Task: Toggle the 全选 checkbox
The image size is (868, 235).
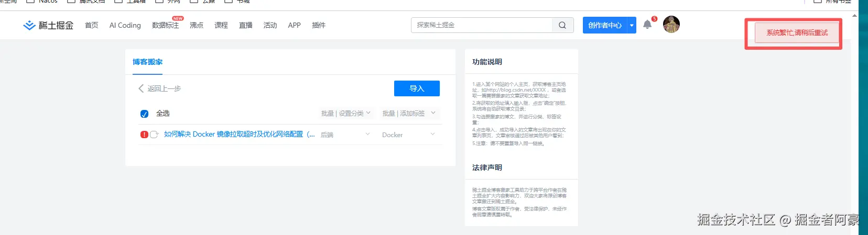Action: point(145,114)
